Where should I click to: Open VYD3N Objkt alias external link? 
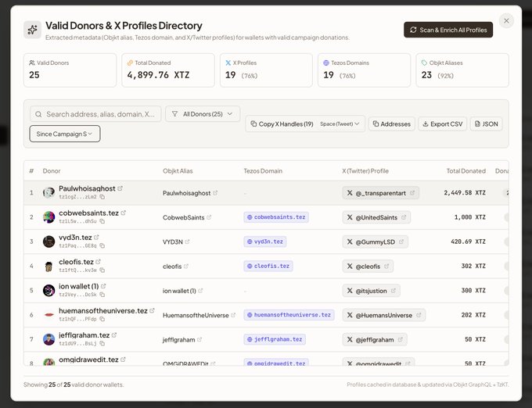tap(187, 242)
